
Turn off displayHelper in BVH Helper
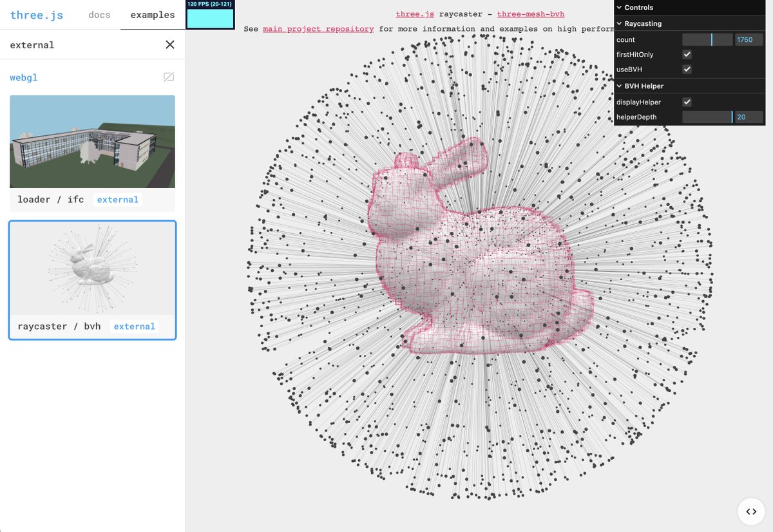click(x=687, y=102)
